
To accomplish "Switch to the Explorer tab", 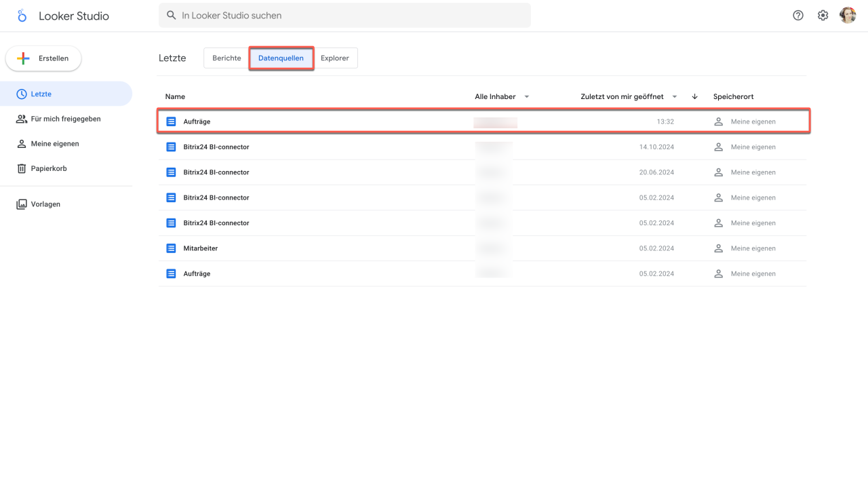I will 334,58.
